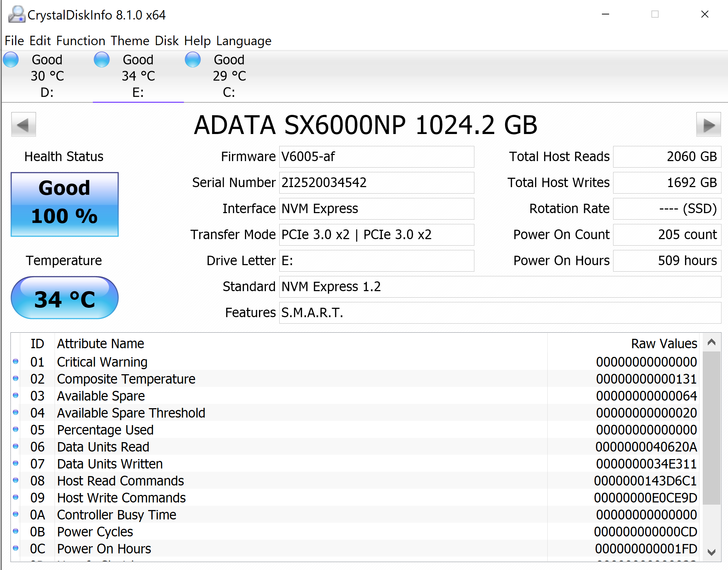Click Power On Hours value 509 hours
728x570 pixels.
(667, 261)
